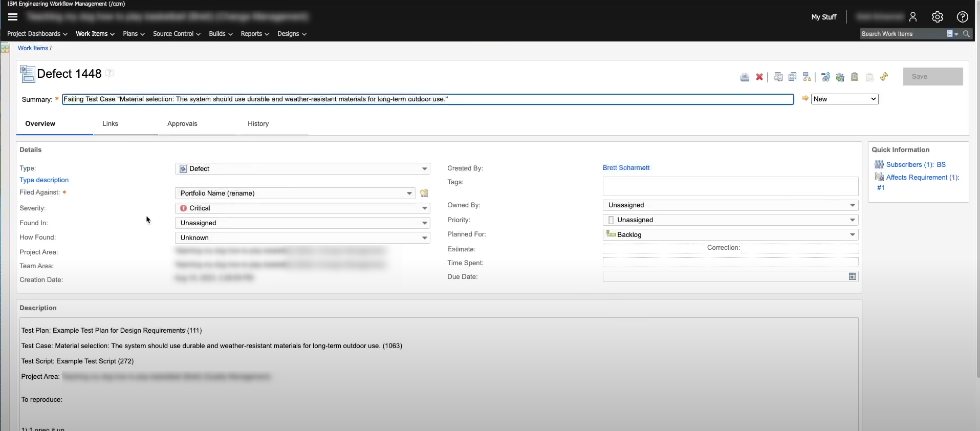The height and width of the screenshot is (431, 980).
Task: Click the Refresh arrows icon in toolbar
Action: pos(884,77)
